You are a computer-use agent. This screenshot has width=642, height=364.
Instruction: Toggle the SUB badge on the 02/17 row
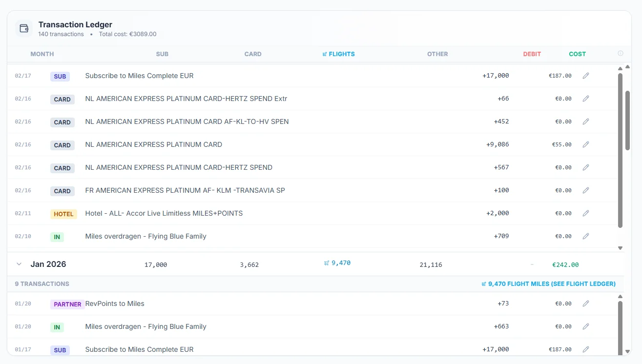pos(60,76)
